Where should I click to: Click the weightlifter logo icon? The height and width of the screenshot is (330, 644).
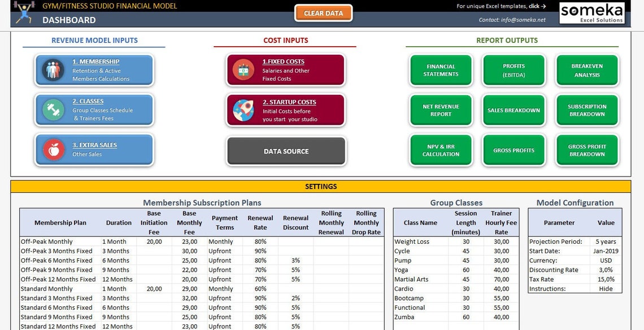(24, 12)
